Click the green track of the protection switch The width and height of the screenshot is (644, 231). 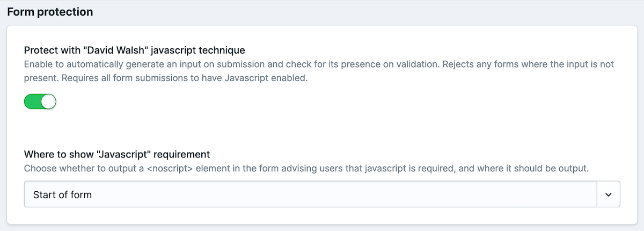click(32, 102)
